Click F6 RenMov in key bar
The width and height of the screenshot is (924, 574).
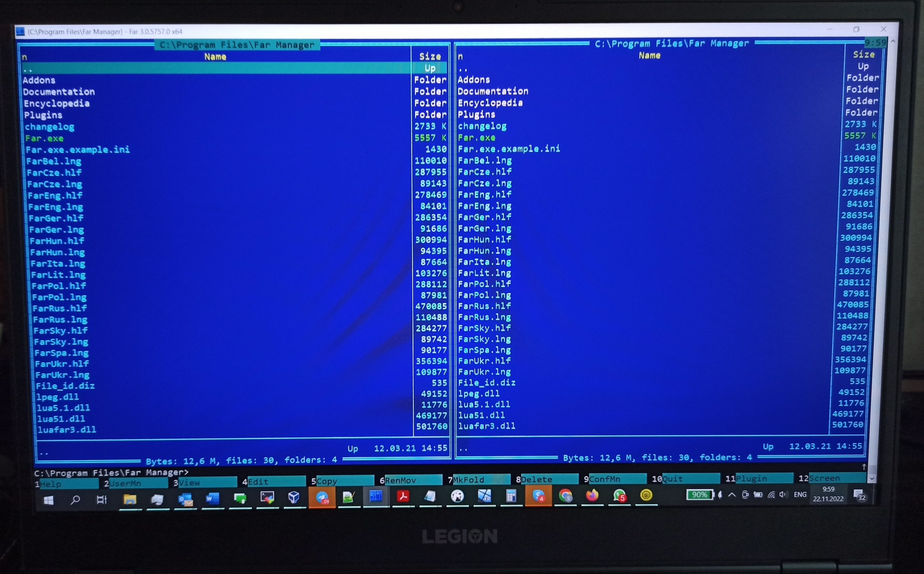(411, 480)
